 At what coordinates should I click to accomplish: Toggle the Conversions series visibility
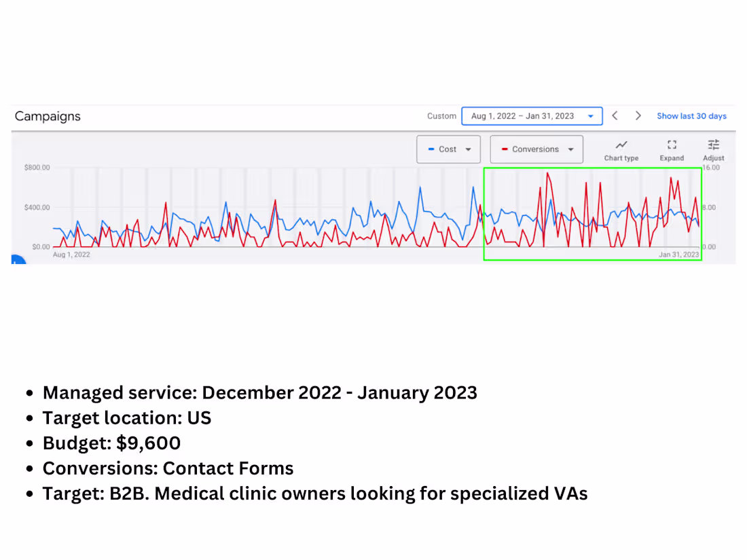click(536, 149)
